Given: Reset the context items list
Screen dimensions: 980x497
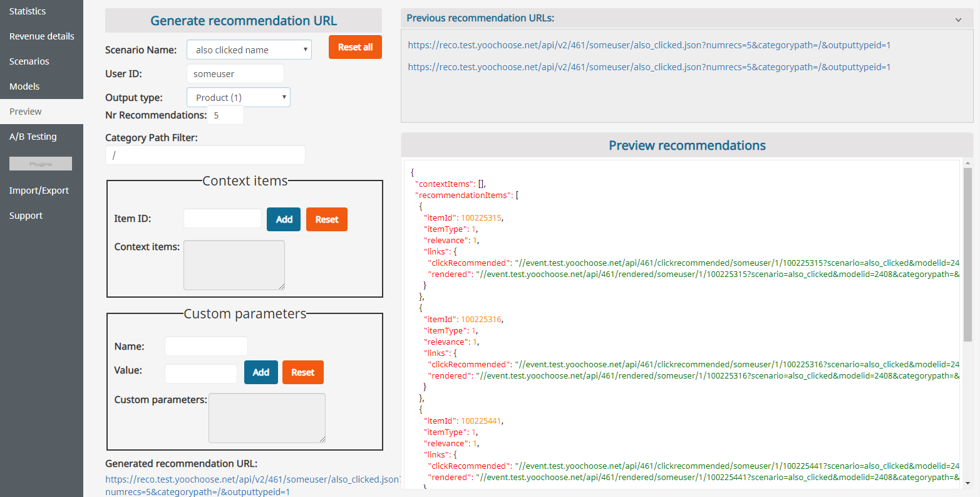Looking at the screenshot, I should [x=327, y=219].
